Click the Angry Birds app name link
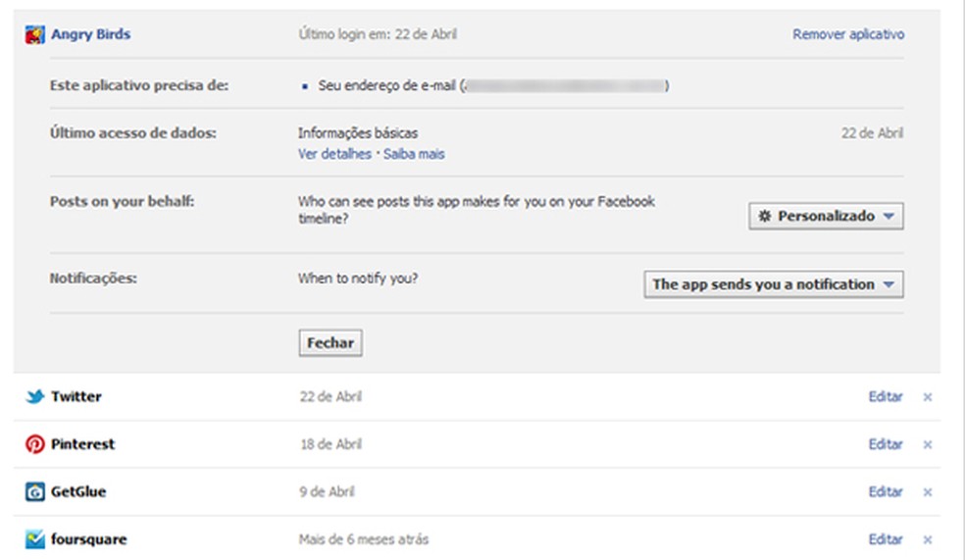The height and width of the screenshot is (560, 965). coord(90,34)
